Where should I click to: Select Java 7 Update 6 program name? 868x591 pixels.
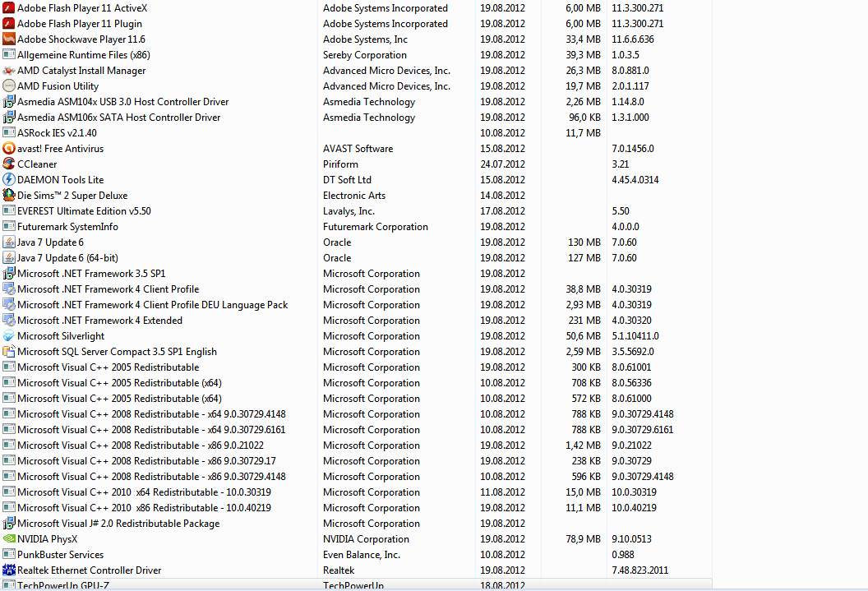coord(50,242)
